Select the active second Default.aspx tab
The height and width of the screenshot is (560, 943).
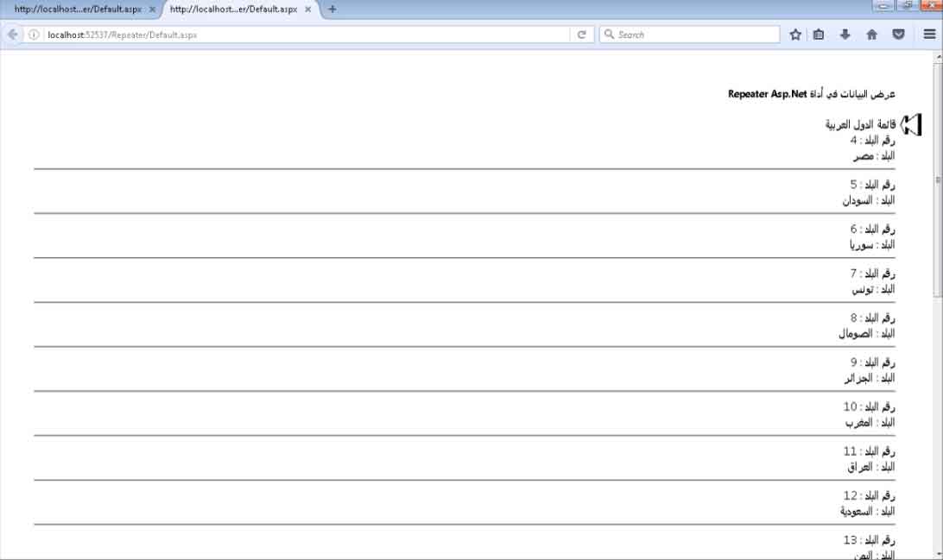pyautogui.click(x=231, y=9)
